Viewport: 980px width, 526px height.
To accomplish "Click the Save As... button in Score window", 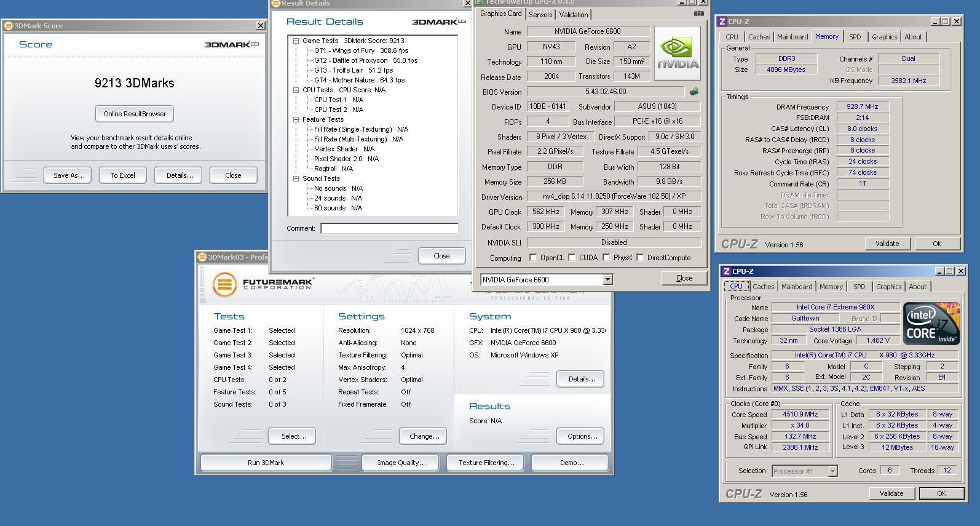I will pyautogui.click(x=69, y=175).
